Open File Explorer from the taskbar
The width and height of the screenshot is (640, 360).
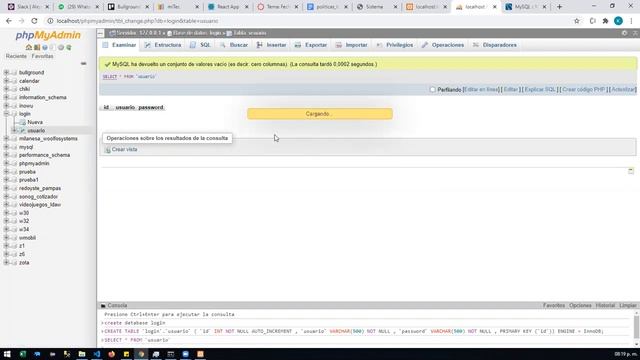[x=82, y=354]
